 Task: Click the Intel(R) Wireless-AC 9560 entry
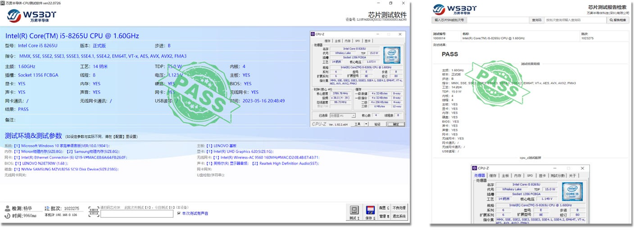[x=266, y=157]
